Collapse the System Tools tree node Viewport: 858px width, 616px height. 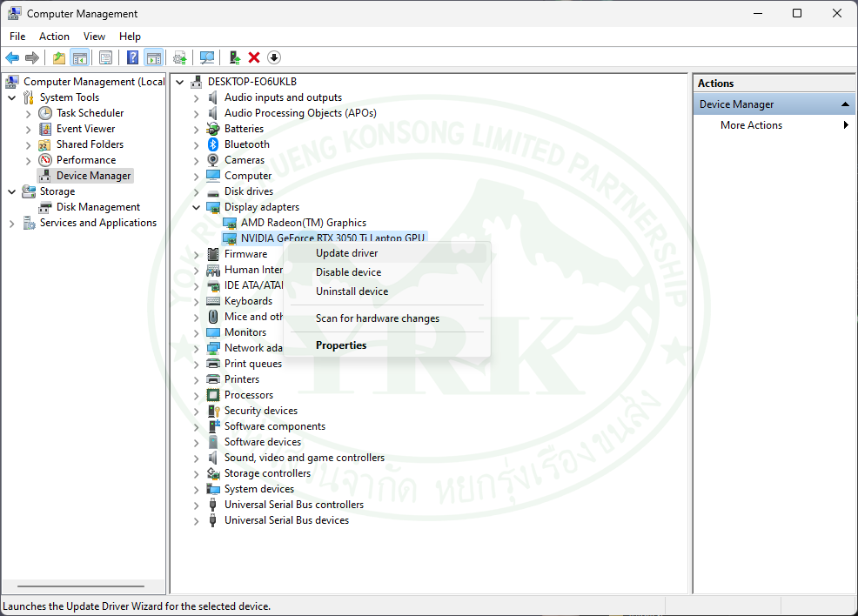[12, 98]
